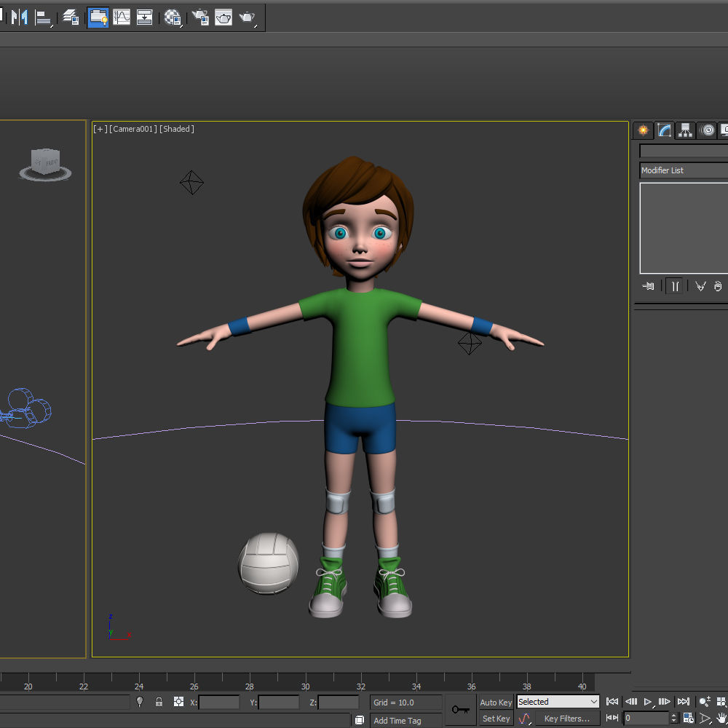Select the Pan View hand tool
Viewport: 728px width, 728px height.
point(721,719)
